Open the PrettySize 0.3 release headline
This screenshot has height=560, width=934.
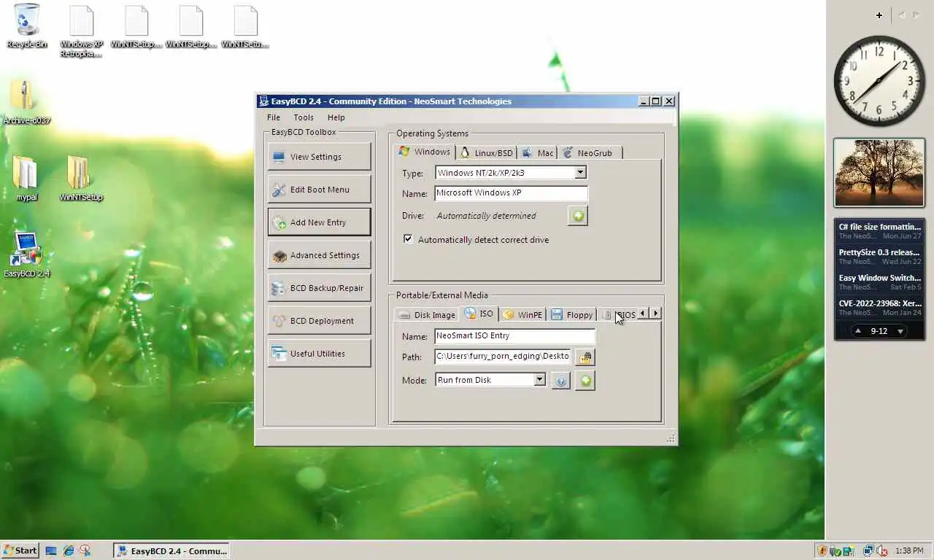click(879, 257)
